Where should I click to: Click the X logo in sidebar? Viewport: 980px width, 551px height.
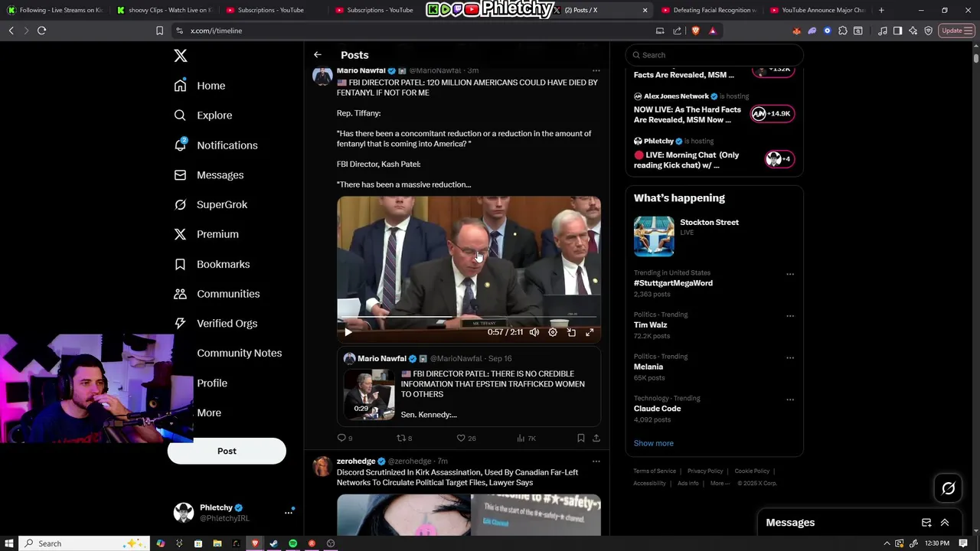click(180, 56)
